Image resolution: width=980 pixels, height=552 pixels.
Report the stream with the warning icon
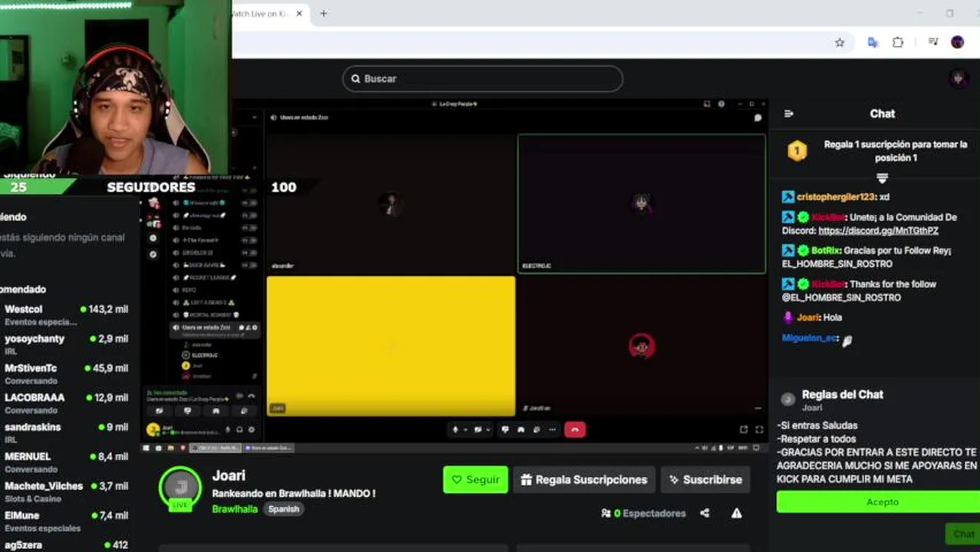(736, 513)
